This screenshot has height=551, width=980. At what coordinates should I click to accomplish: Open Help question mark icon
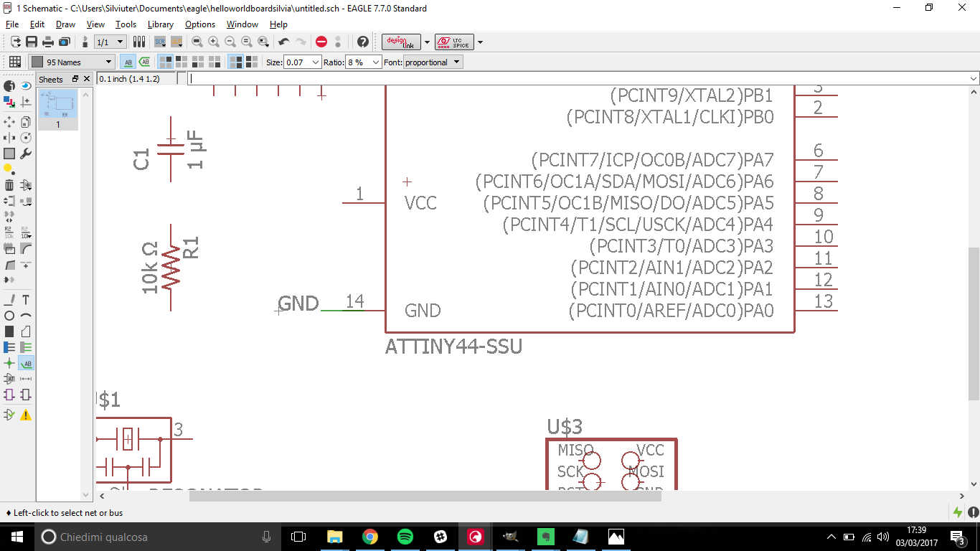point(363,42)
